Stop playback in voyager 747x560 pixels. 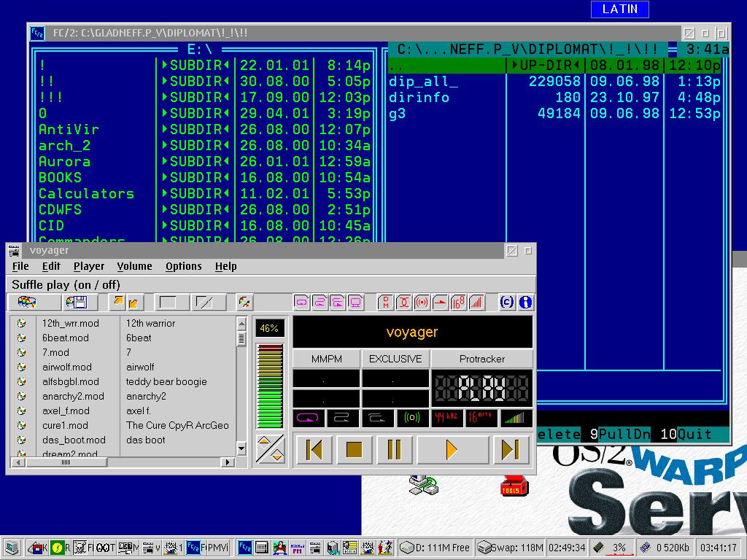pyautogui.click(x=354, y=449)
